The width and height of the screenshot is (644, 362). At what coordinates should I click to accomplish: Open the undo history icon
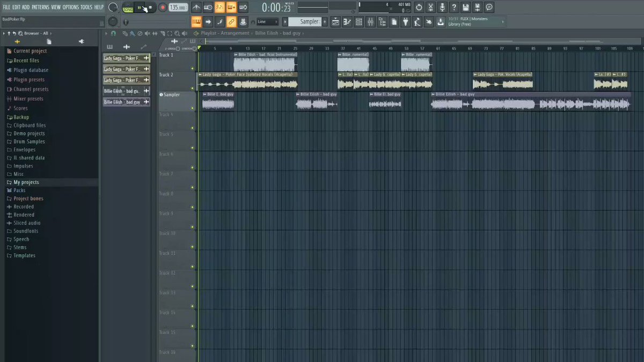point(419,7)
